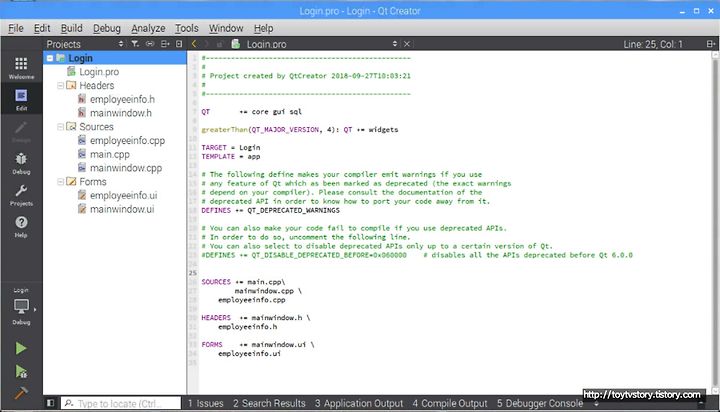The image size is (720, 412).
Task: Go forward in editor navigation history
Action: tap(207, 44)
